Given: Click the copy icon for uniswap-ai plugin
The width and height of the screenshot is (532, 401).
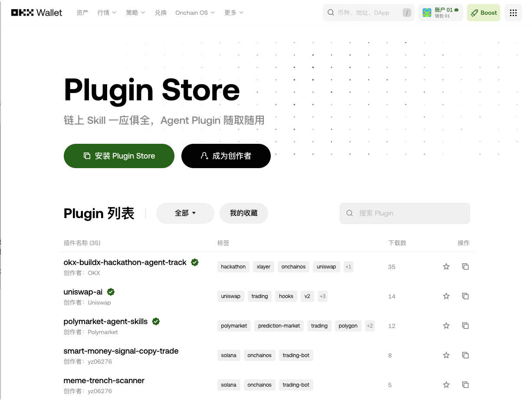Looking at the screenshot, I should [x=465, y=296].
